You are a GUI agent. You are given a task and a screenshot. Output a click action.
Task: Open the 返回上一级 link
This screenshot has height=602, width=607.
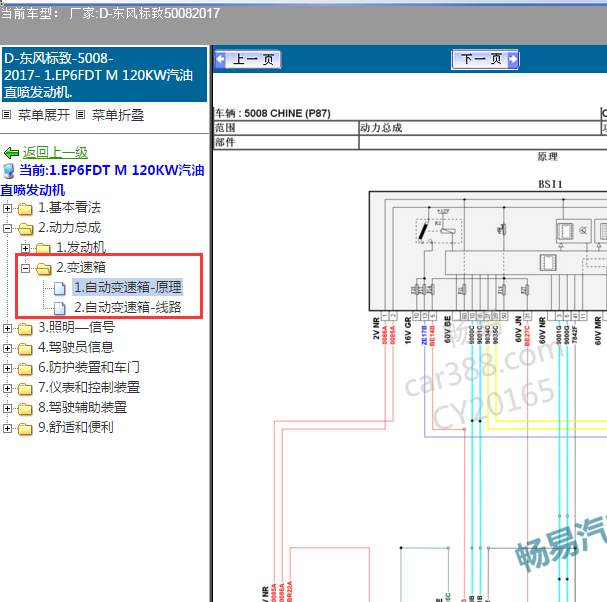(x=55, y=153)
